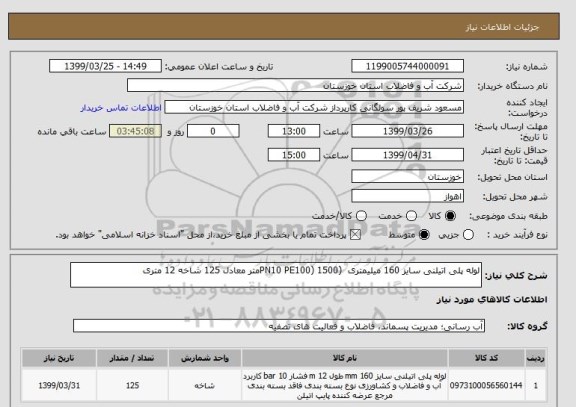The height and width of the screenshot is (407, 576).
Task: Click the ردیف column header
Action: (536, 358)
